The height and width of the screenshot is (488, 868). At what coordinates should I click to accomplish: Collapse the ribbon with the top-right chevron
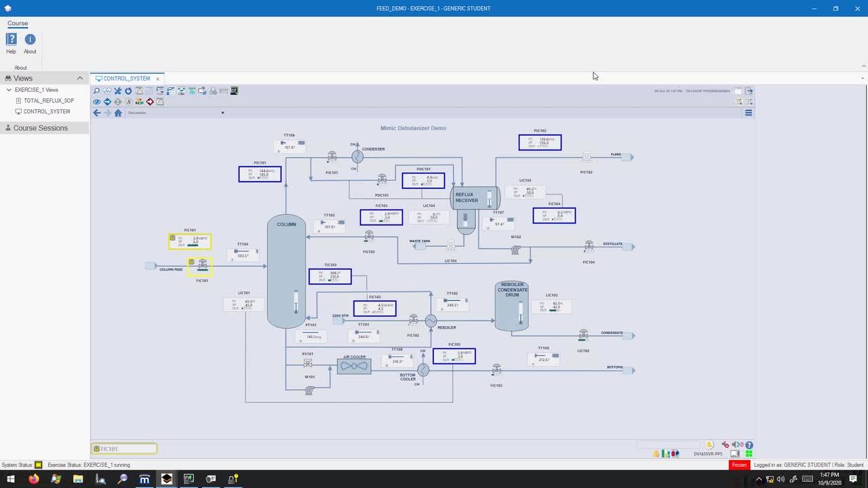coord(863,66)
